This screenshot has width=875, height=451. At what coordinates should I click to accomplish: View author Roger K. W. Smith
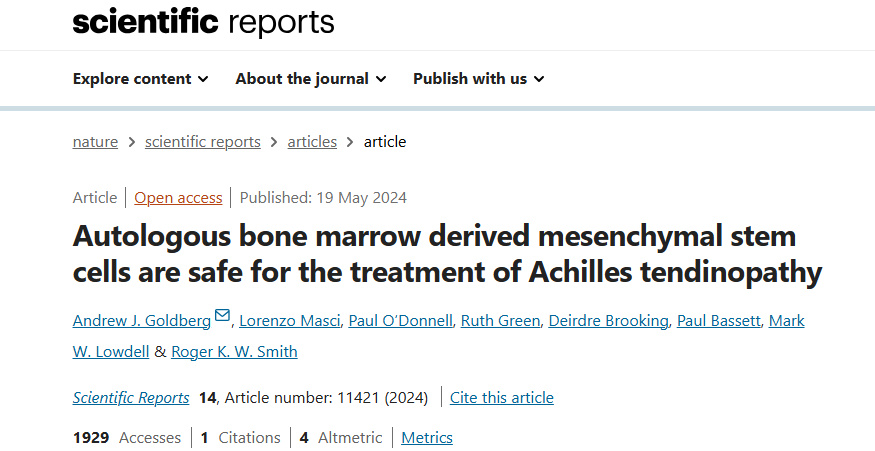point(234,352)
